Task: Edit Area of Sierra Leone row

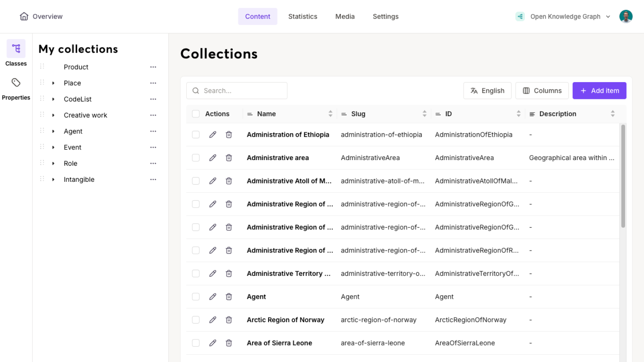Action: (x=213, y=343)
